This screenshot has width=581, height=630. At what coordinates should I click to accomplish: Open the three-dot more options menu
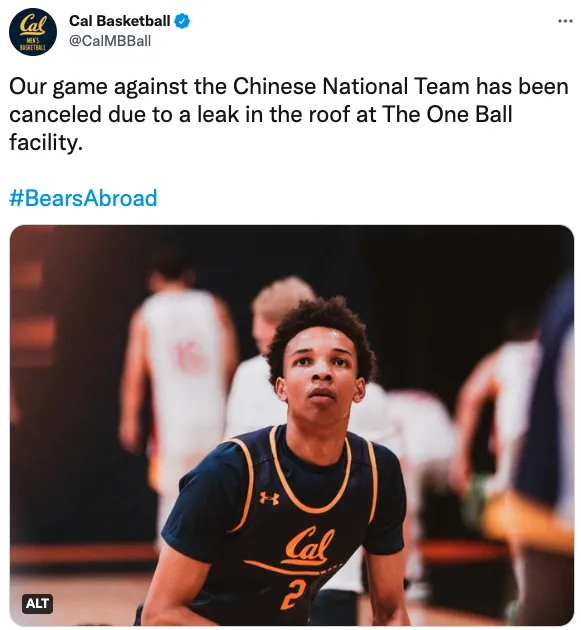[x=565, y=21]
